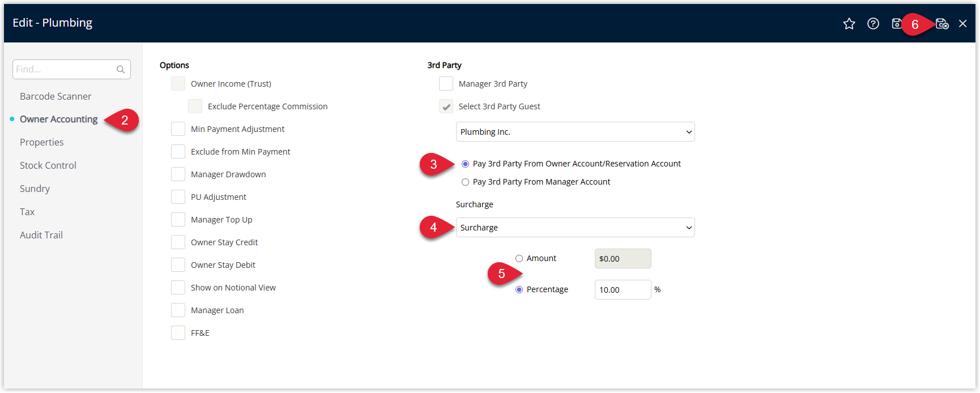Choose the Percentage radio button
This screenshot has width=980, height=393.
(519, 289)
